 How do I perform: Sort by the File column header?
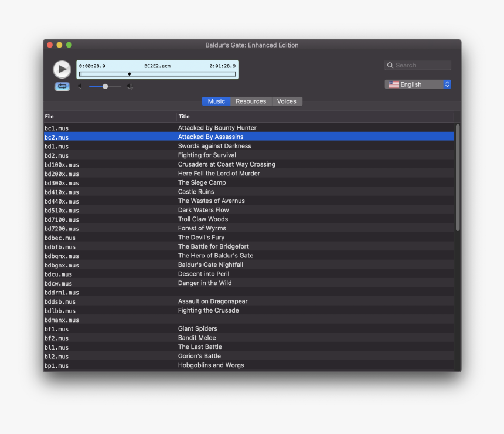click(110, 117)
